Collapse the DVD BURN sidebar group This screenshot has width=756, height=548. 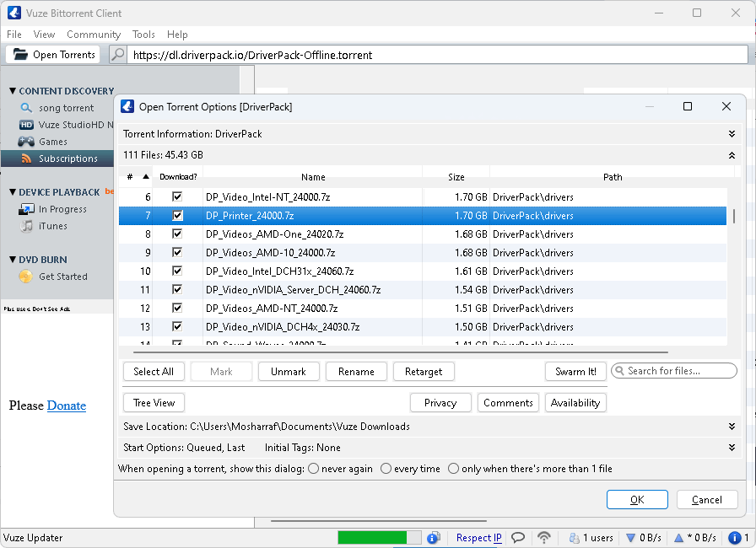point(13,260)
